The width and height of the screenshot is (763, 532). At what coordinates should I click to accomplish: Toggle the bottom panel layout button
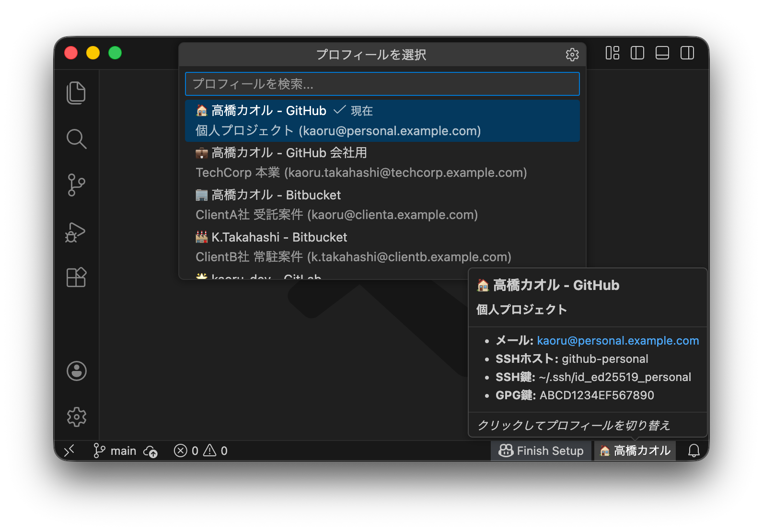click(x=662, y=53)
